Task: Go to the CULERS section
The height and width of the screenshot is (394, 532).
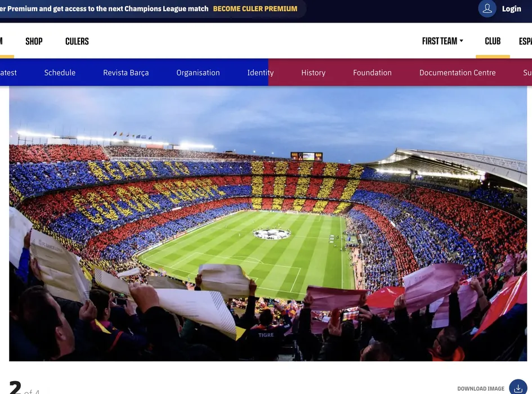Action: pos(77,42)
